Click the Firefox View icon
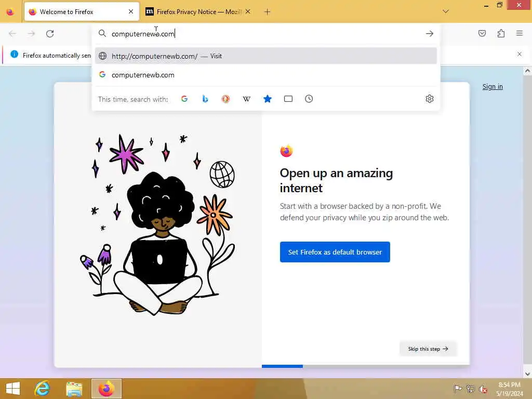532x399 pixels. 10,12
